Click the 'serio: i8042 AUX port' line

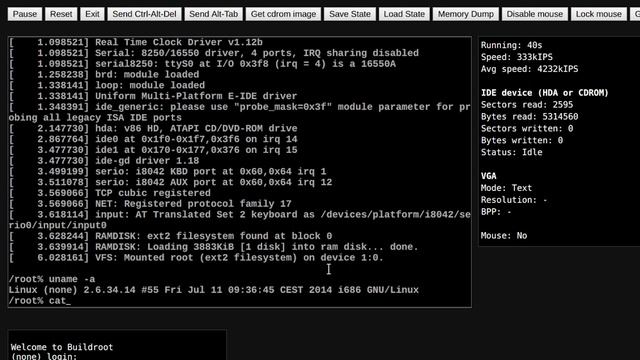click(x=170, y=182)
